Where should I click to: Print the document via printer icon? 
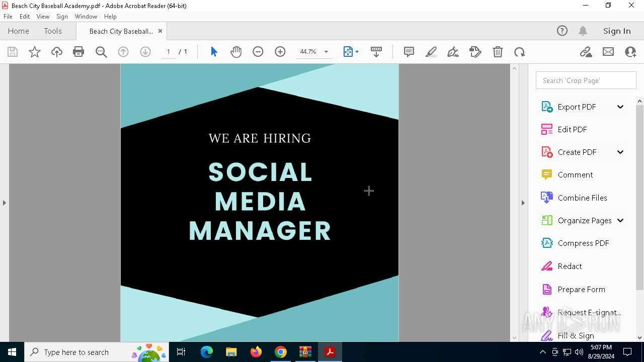(x=78, y=52)
